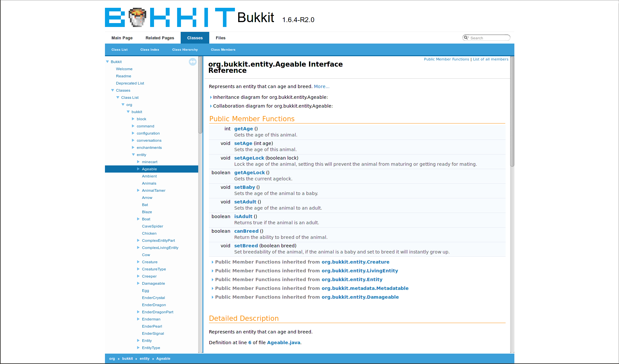Click the main content vertical scrollbar
Image resolution: width=619 pixels, height=364 pixels.
point(512,205)
